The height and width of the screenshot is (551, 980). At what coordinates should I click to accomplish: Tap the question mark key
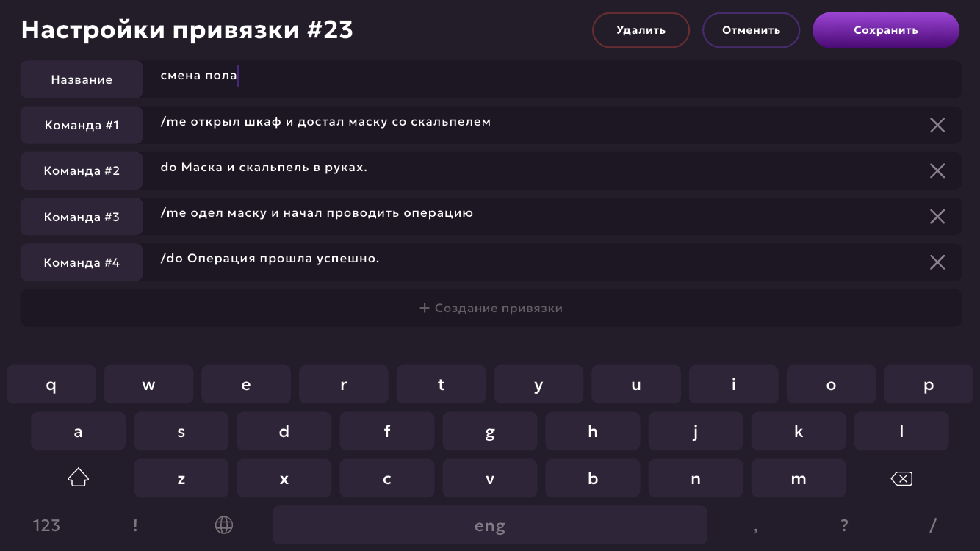pyautogui.click(x=844, y=525)
